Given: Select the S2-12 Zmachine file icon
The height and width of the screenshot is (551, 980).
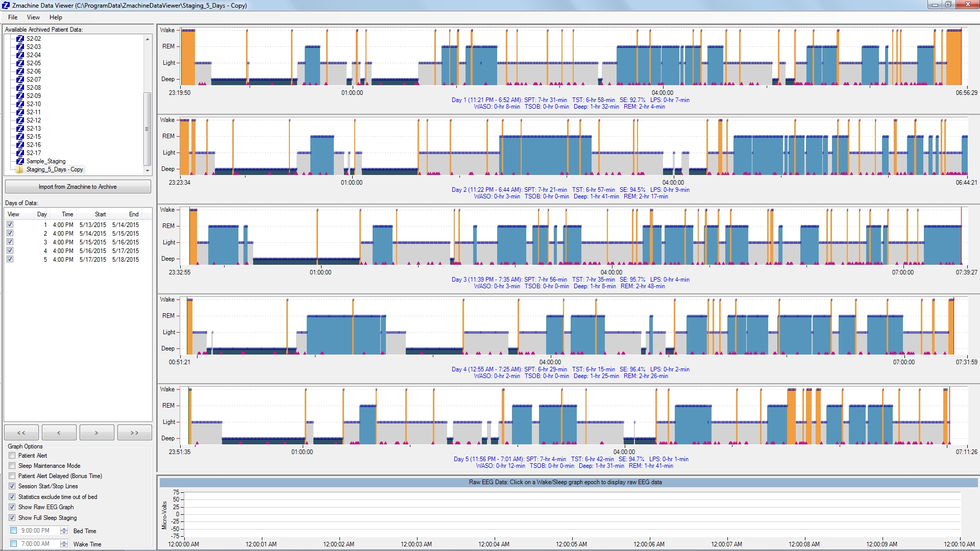Looking at the screenshot, I should [20, 120].
